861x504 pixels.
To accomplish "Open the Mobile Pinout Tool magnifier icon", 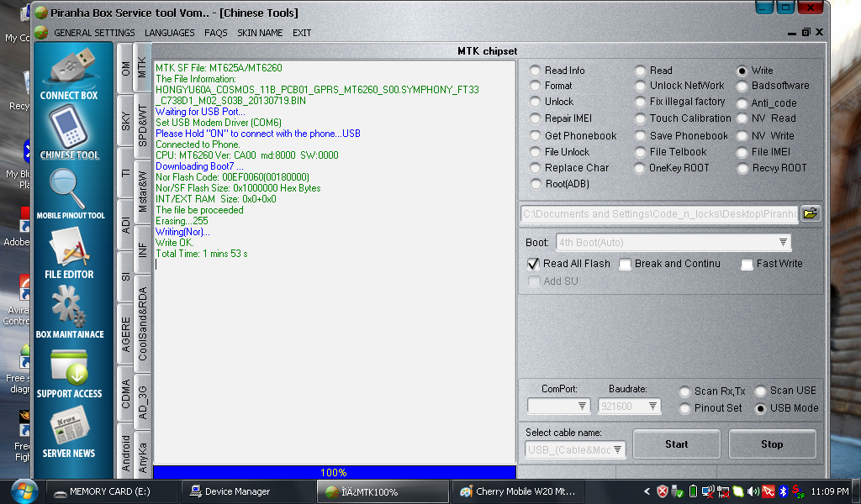I will (69, 188).
